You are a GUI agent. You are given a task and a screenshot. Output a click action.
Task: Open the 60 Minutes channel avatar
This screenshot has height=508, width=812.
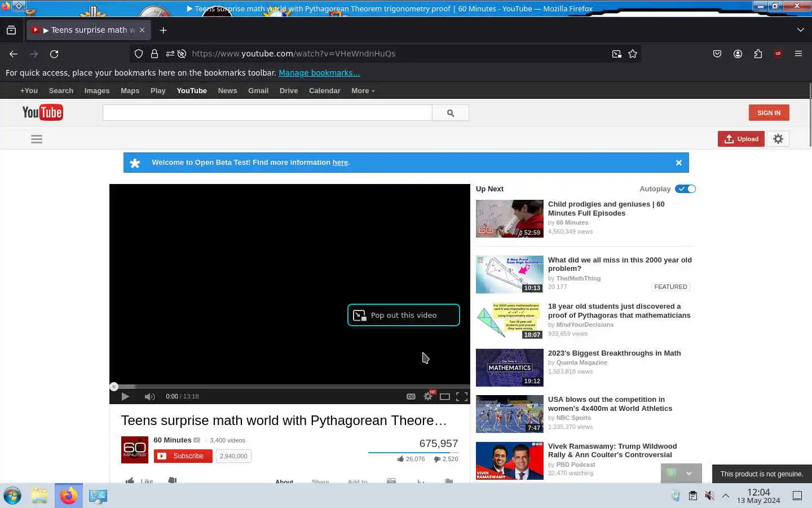tap(135, 450)
